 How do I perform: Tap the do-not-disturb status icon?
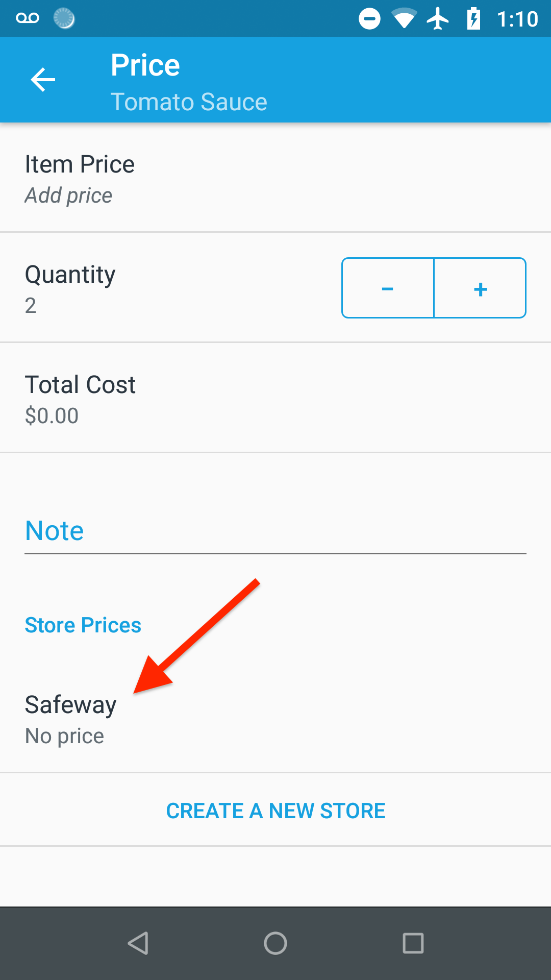[369, 19]
